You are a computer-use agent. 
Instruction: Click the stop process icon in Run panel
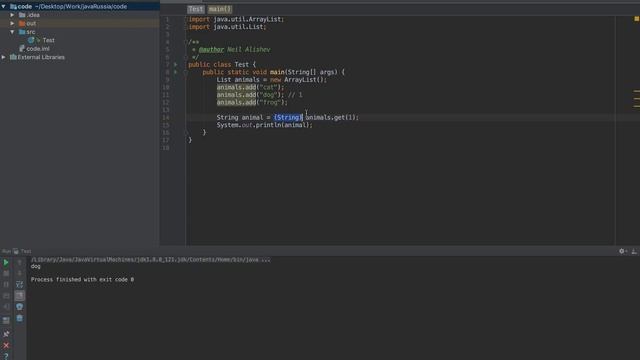6,273
